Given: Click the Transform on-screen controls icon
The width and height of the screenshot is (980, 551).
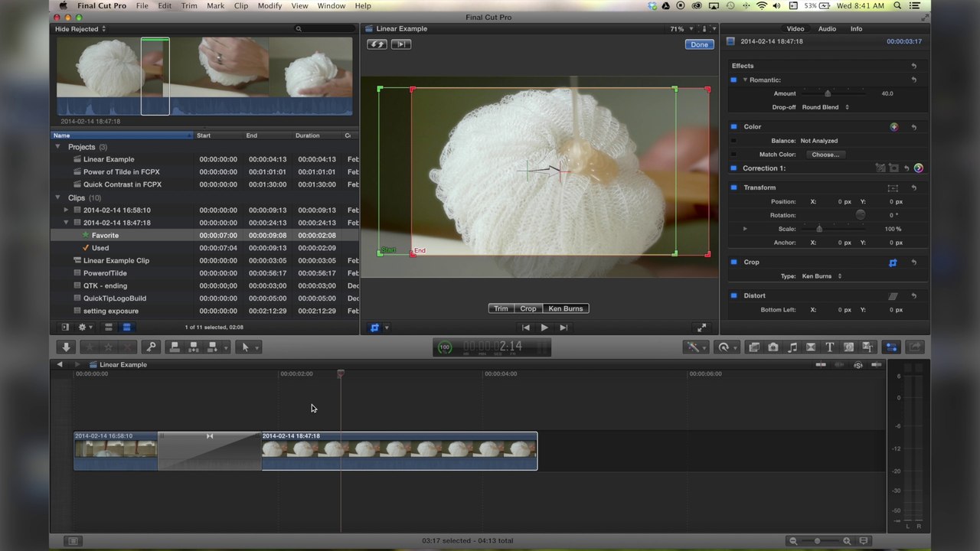Looking at the screenshot, I should (x=893, y=187).
